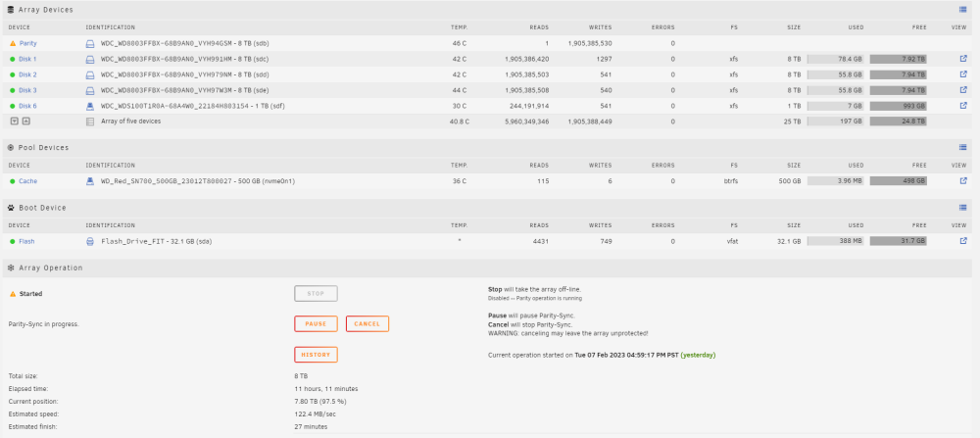The width and height of the screenshot is (980, 438).
Task: Expand array rows with up-arrow button
Action: tap(25, 122)
